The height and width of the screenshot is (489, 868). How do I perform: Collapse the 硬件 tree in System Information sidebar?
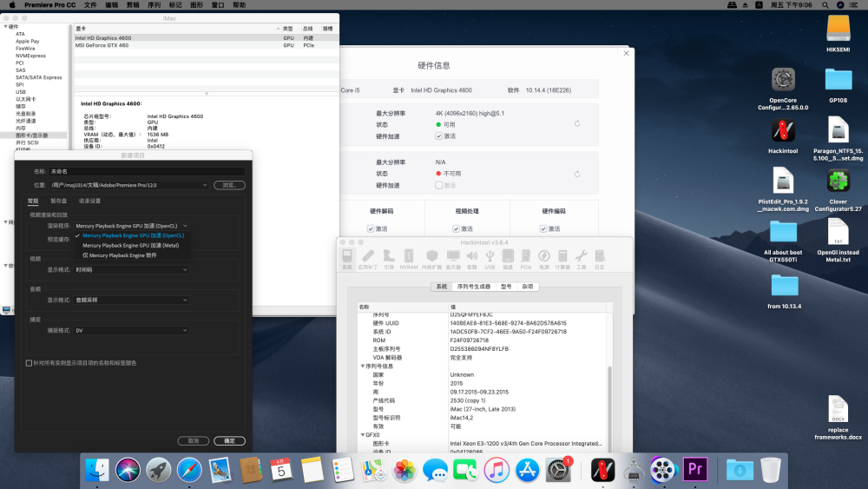(5, 27)
